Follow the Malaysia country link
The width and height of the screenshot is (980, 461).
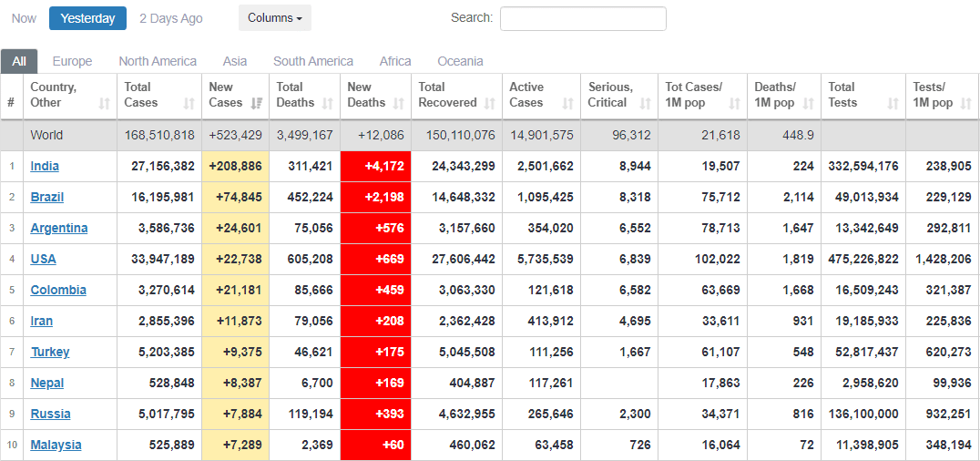click(56, 445)
